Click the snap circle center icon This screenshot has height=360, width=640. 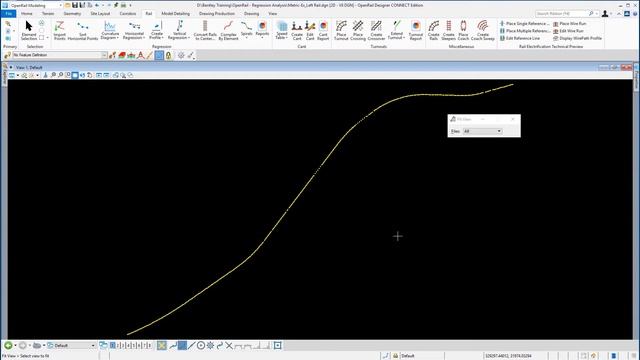tap(201, 345)
